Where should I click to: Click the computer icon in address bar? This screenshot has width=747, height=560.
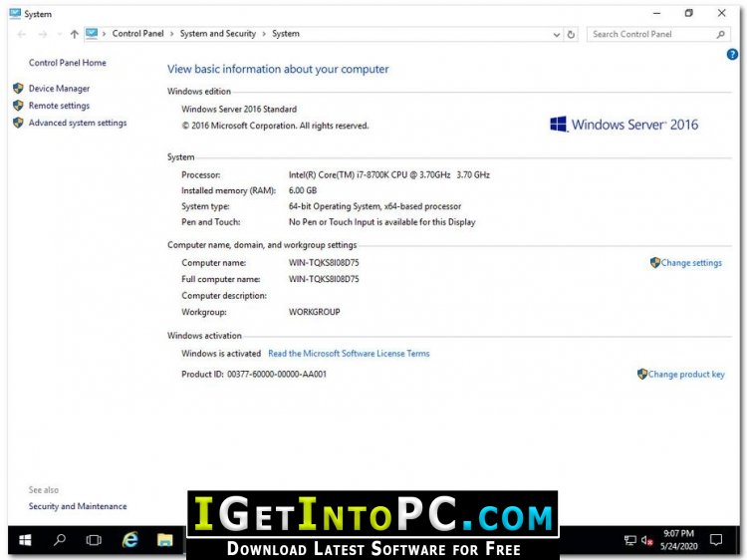tap(92, 33)
